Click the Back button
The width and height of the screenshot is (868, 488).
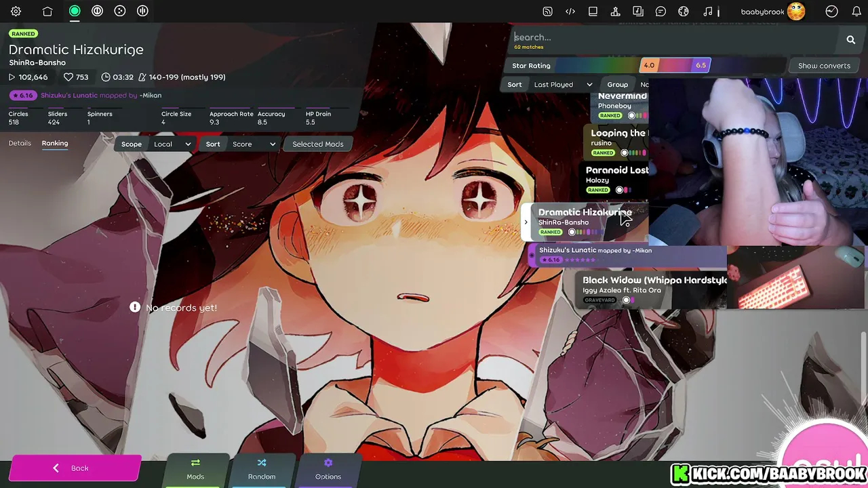[x=75, y=468]
